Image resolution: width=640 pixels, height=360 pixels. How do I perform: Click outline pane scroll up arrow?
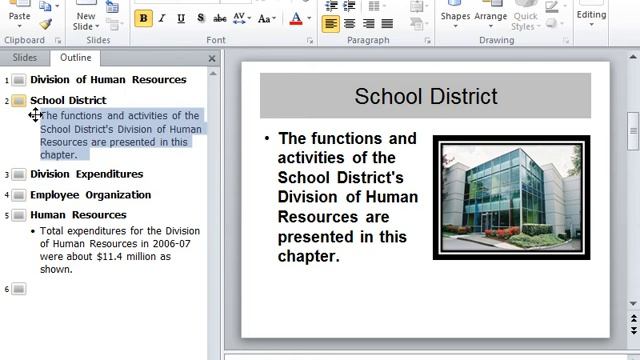pyautogui.click(x=213, y=74)
